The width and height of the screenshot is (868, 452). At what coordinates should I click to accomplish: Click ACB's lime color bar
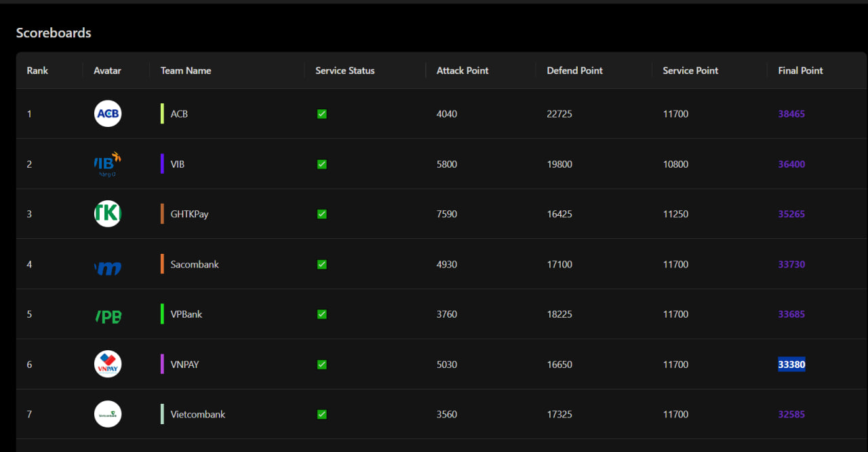(162, 113)
